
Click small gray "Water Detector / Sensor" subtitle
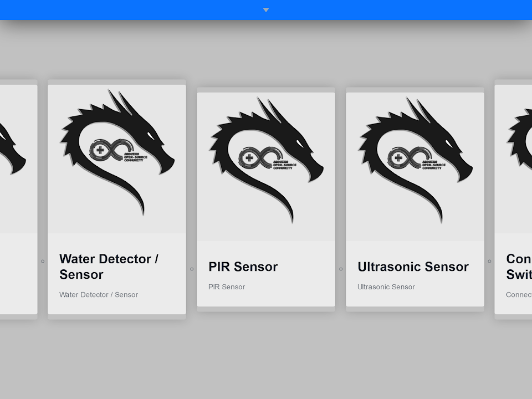click(x=99, y=295)
